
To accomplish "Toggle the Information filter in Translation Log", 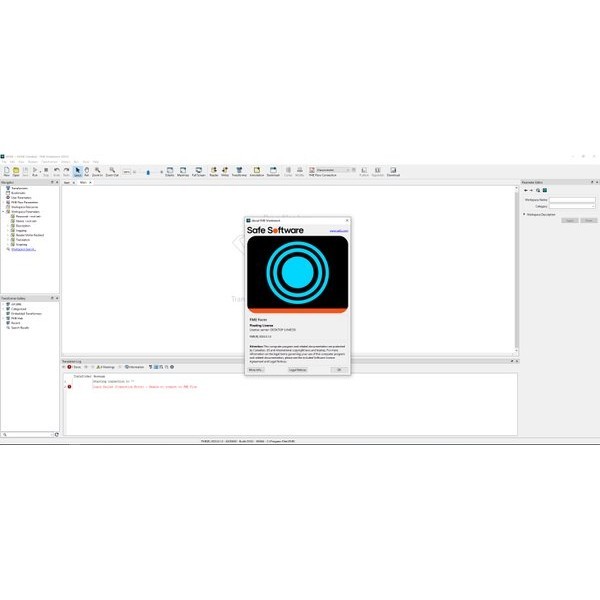I will (x=134, y=367).
